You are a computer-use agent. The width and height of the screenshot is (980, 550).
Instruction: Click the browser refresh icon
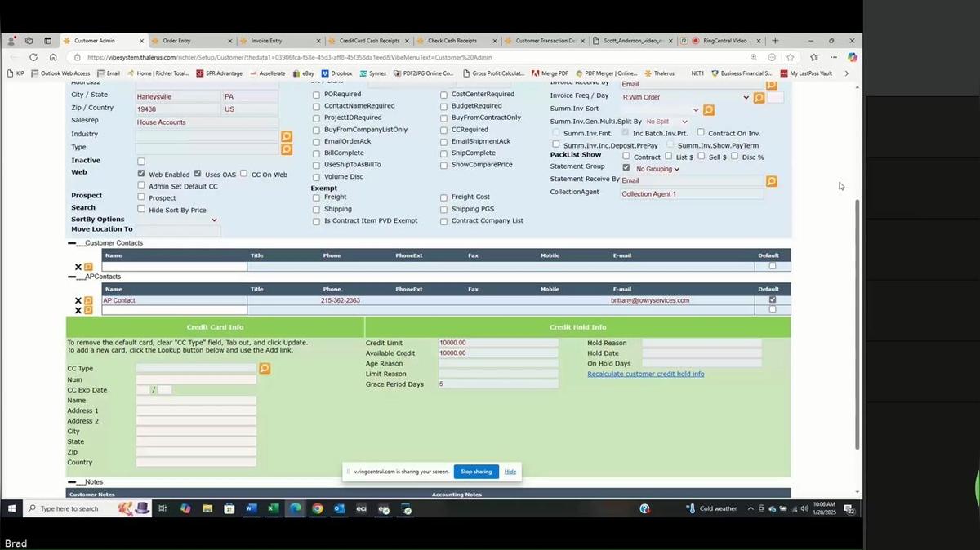[33, 57]
